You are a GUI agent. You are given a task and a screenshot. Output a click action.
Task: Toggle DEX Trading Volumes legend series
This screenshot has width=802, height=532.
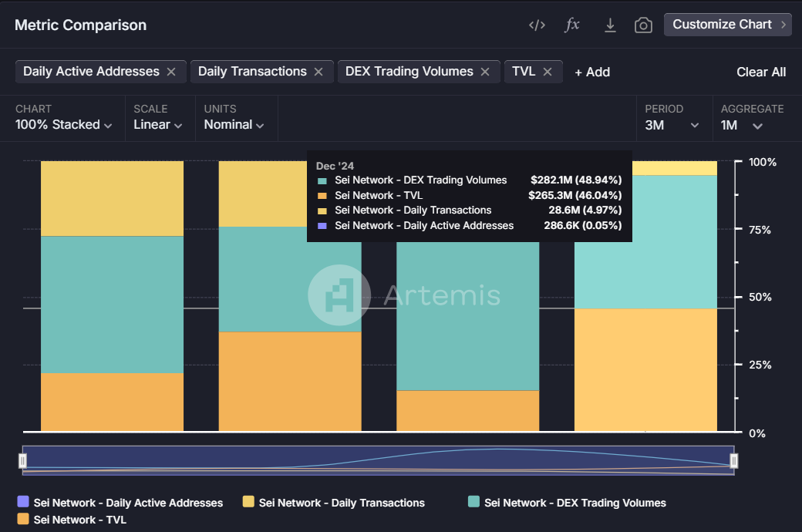click(x=567, y=503)
